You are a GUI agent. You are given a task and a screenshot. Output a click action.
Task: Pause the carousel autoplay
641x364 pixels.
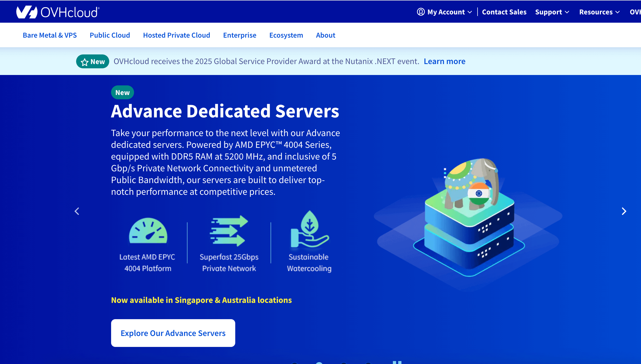[x=397, y=362]
